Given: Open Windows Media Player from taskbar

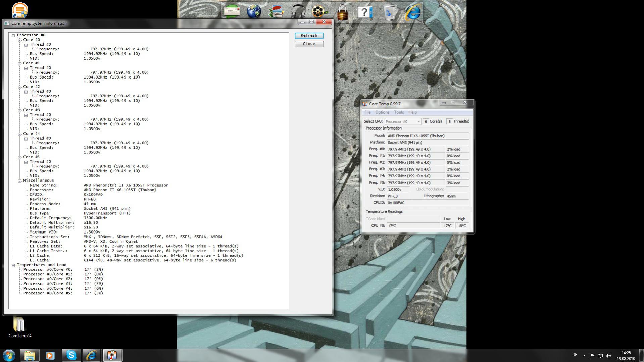Looking at the screenshot, I should (x=50, y=355).
